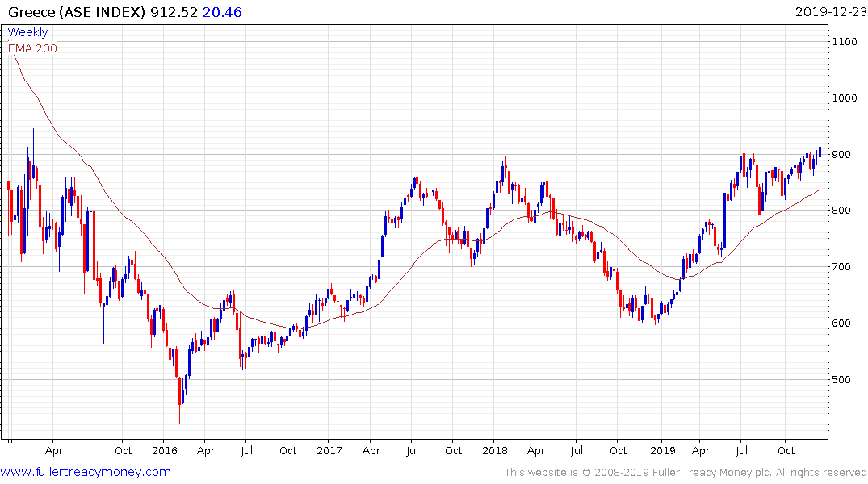Open the www.fullertreacymoney.com link
Image resolution: width=868 pixels, height=484 pixels.
click(86, 472)
